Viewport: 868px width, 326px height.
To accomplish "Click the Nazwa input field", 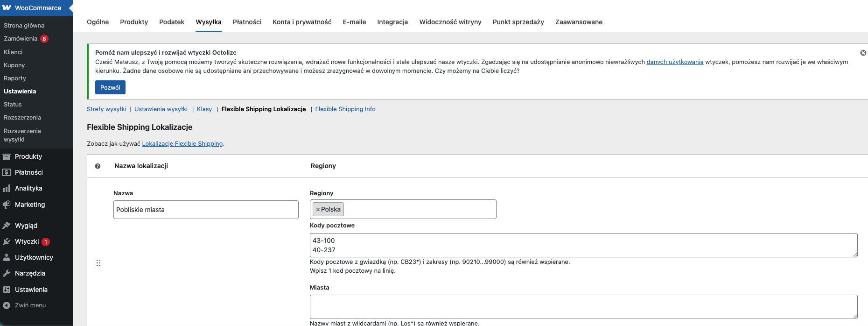I will (206, 210).
